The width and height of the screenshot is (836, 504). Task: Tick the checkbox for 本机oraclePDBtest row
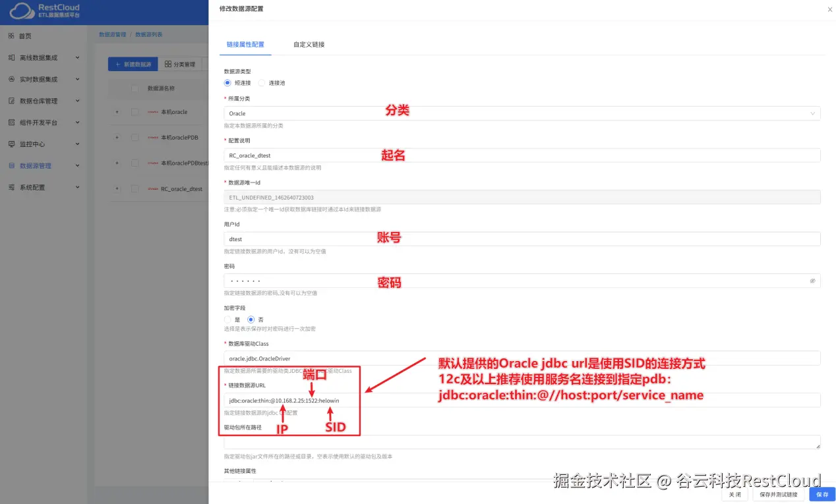point(135,163)
